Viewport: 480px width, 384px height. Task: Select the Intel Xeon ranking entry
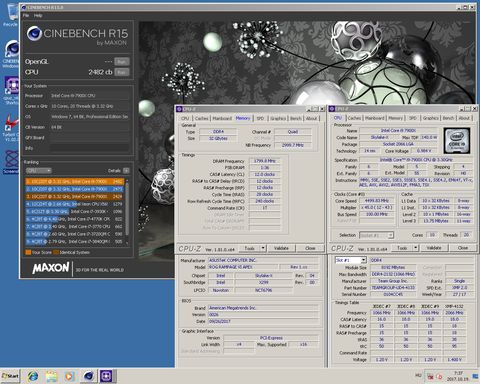coord(75,204)
